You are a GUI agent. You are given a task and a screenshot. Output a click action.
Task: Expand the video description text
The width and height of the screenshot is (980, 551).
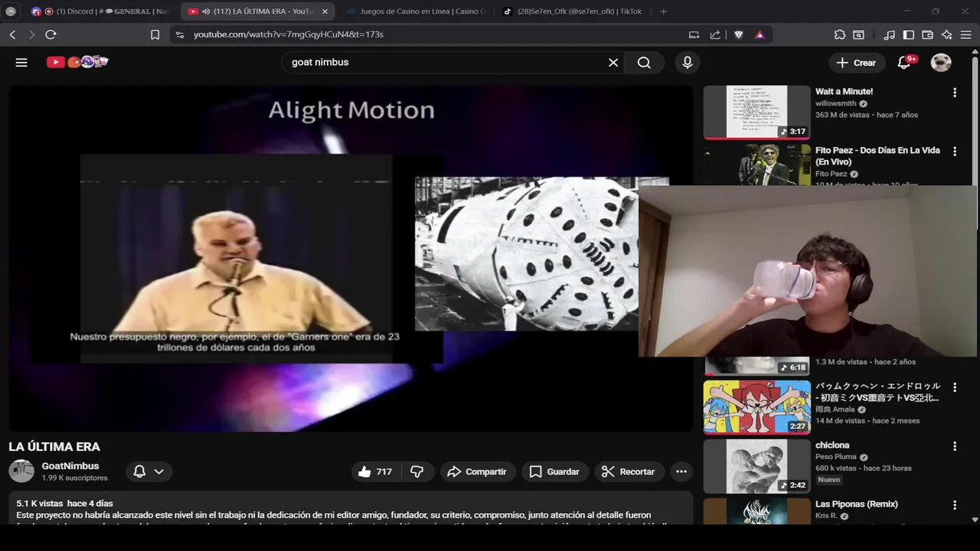pyautogui.click(x=350, y=510)
